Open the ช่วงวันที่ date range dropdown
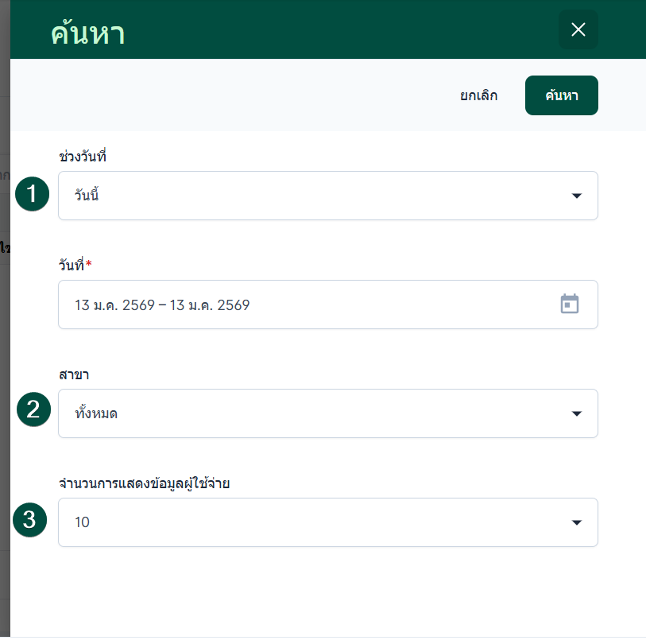The width and height of the screenshot is (646, 644). click(x=328, y=196)
